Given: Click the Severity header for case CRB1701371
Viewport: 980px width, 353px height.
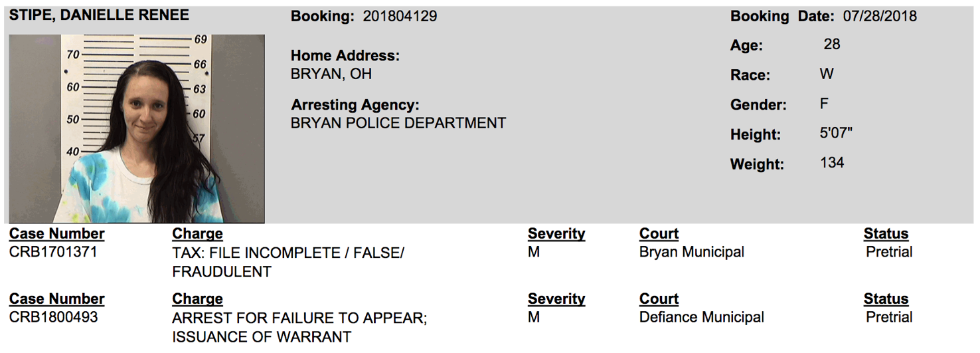Looking at the screenshot, I should [556, 234].
